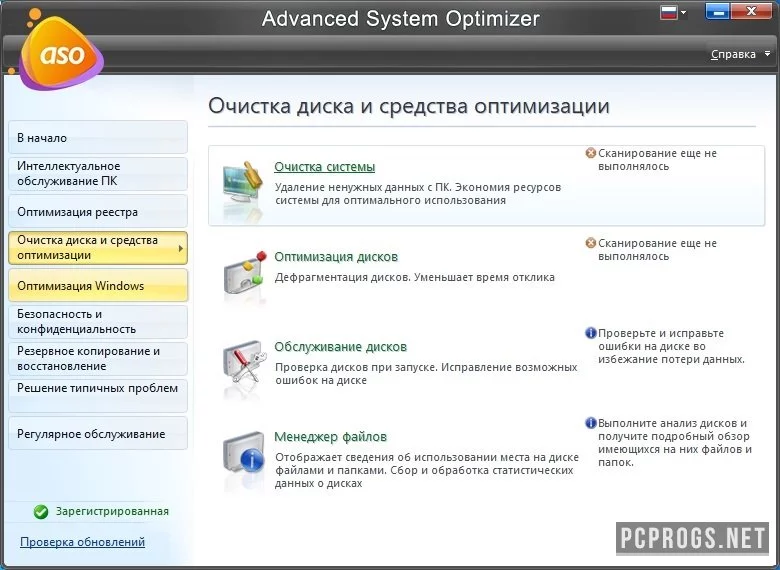Viewport: 780px width, 570px height.
Task: Click the Дефрагментация дисков description
Action: coord(414,278)
